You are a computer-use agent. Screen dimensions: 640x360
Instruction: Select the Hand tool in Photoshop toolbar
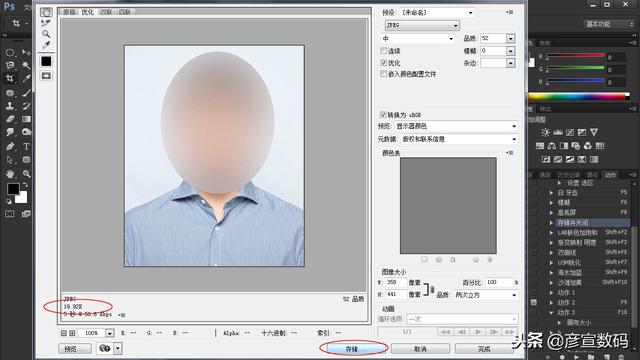coord(10,174)
